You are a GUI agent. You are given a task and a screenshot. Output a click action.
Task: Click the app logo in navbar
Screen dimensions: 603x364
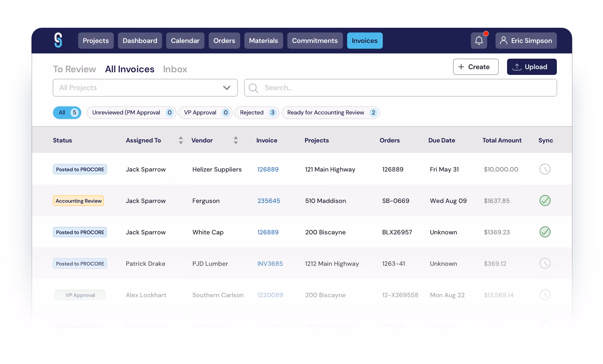tap(58, 40)
